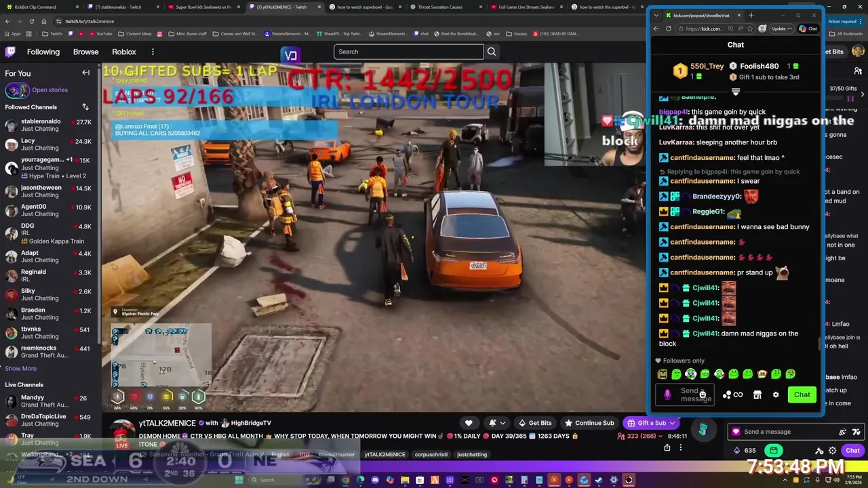Click the Twitch search magnifier button
Screen dimensions: 868x488
(492, 52)
